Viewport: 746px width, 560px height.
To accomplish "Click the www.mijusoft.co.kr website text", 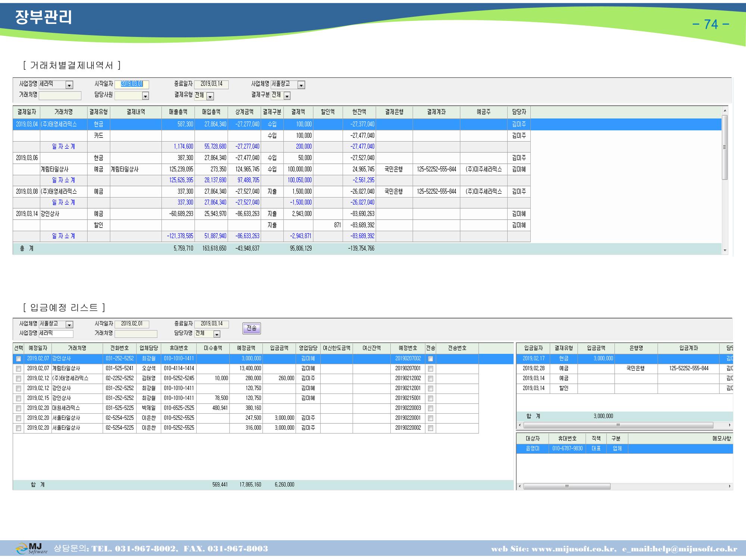I will click(573, 549).
